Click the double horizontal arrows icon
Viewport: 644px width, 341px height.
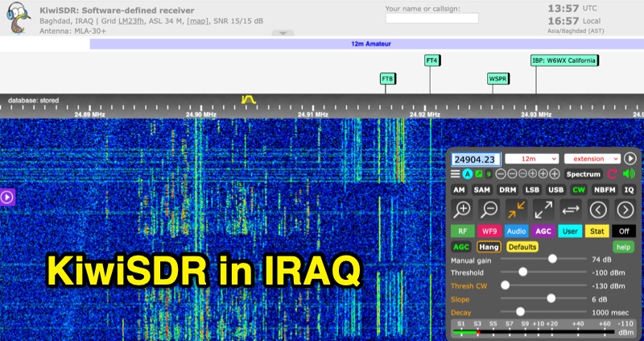coord(571,210)
